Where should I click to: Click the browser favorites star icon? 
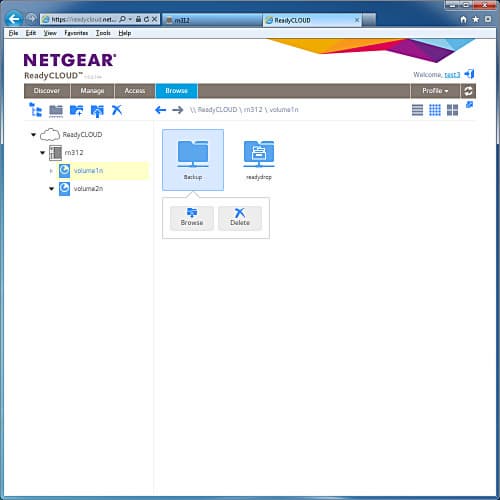point(476,19)
